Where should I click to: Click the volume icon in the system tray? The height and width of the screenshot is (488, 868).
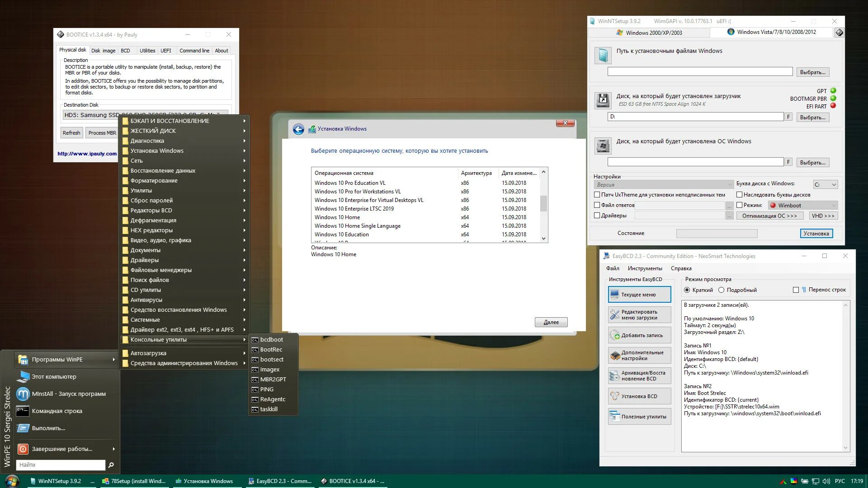pyautogui.click(x=826, y=482)
